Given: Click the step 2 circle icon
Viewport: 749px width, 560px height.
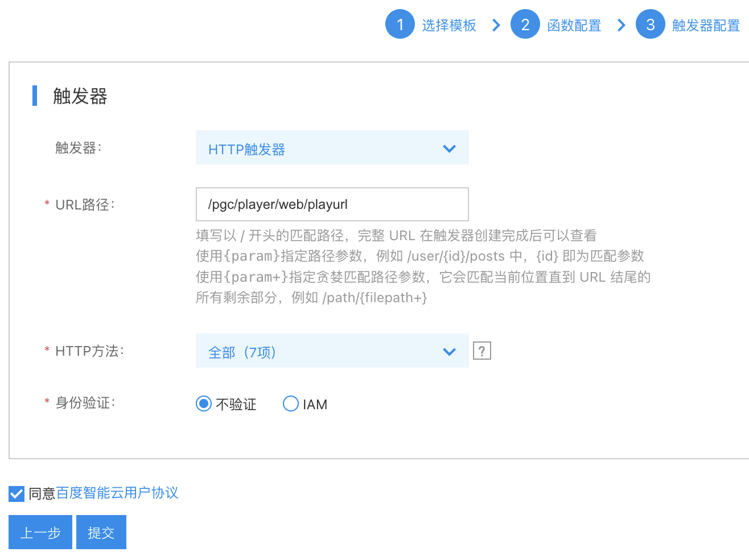Looking at the screenshot, I should pos(525,24).
